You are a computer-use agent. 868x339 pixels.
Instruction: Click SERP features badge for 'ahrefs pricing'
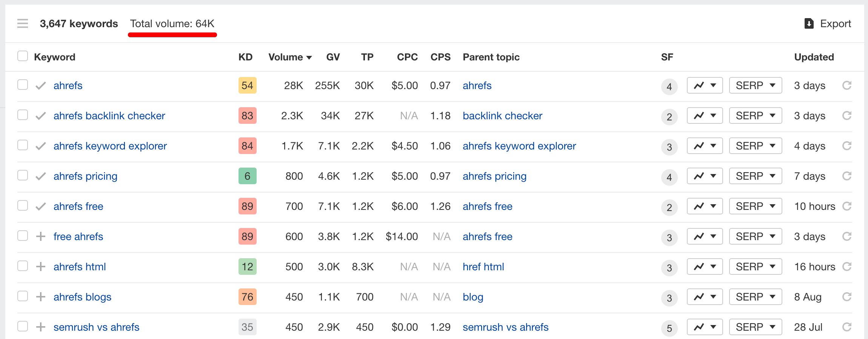coord(669,177)
